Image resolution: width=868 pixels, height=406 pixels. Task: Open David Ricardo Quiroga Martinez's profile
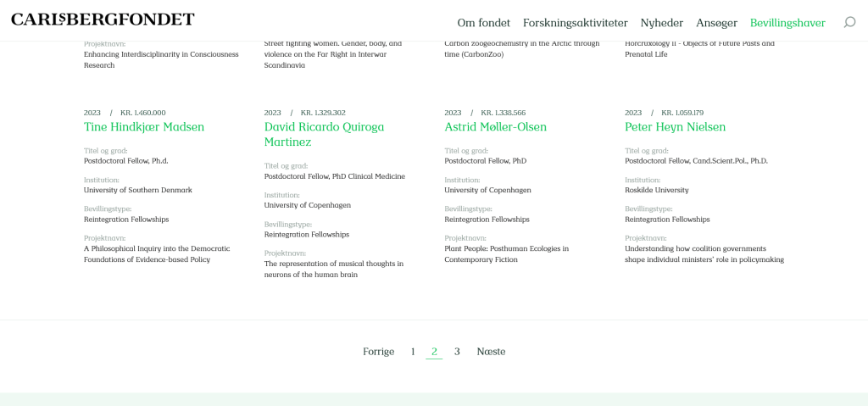coord(324,134)
